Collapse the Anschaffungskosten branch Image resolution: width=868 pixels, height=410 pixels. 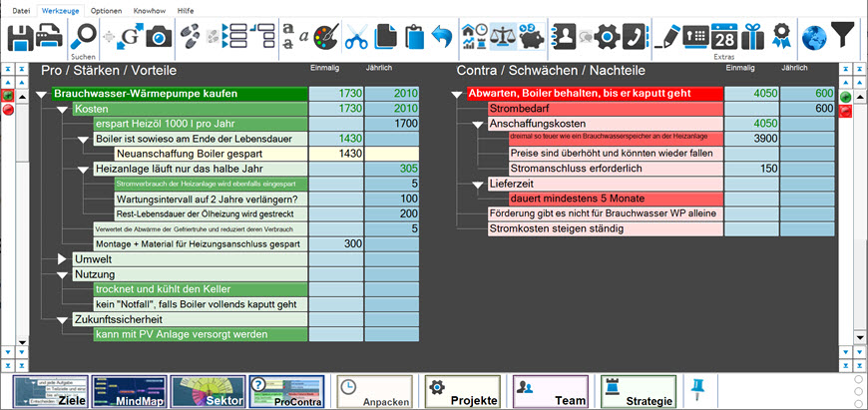pyautogui.click(x=479, y=124)
